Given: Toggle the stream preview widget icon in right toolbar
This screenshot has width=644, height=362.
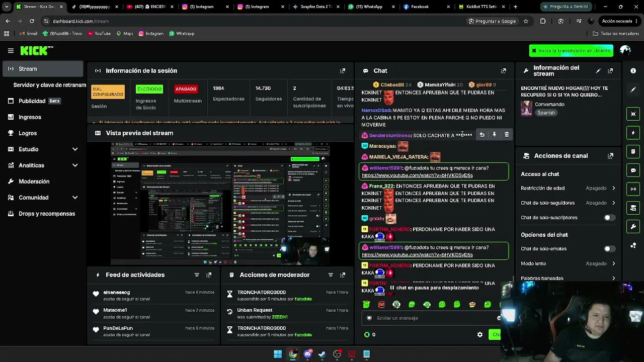Looking at the screenshot, I should pyautogui.click(x=633, y=114).
